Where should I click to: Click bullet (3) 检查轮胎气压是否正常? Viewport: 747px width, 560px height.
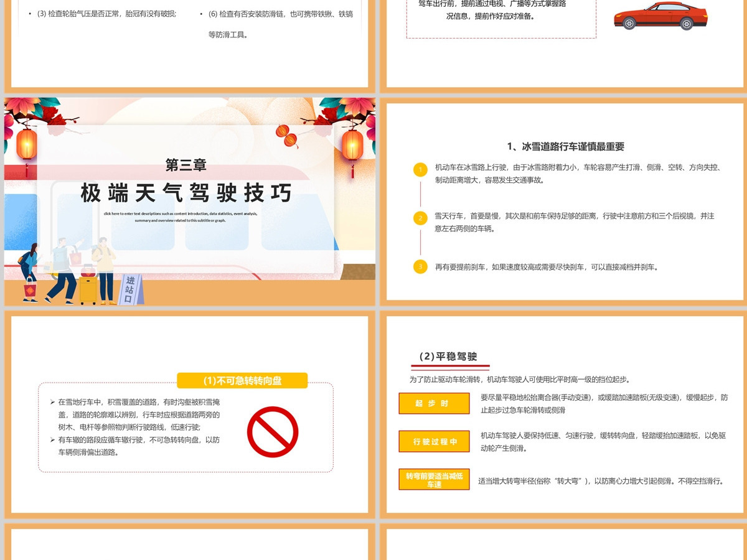(103, 13)
